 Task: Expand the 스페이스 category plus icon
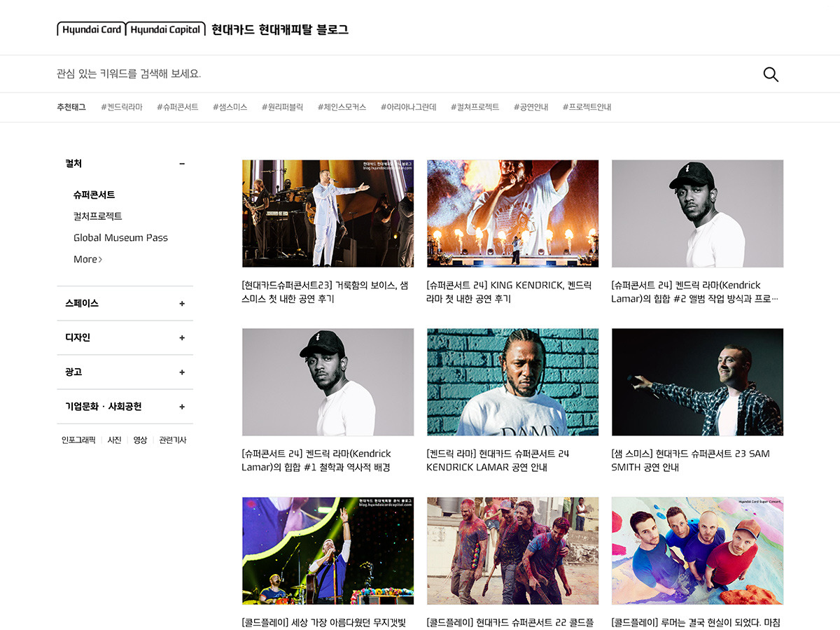[x=182, y=304]
